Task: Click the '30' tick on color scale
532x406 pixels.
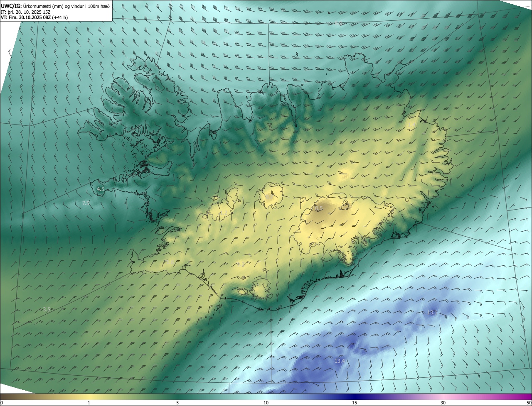Action: [x=443, y=403]
